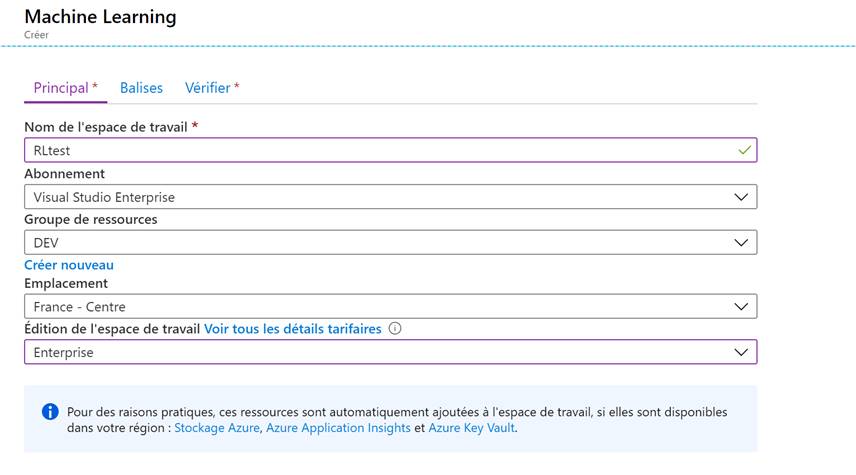
Task: Open the Stockage Azure link
Action: [217, 428]
